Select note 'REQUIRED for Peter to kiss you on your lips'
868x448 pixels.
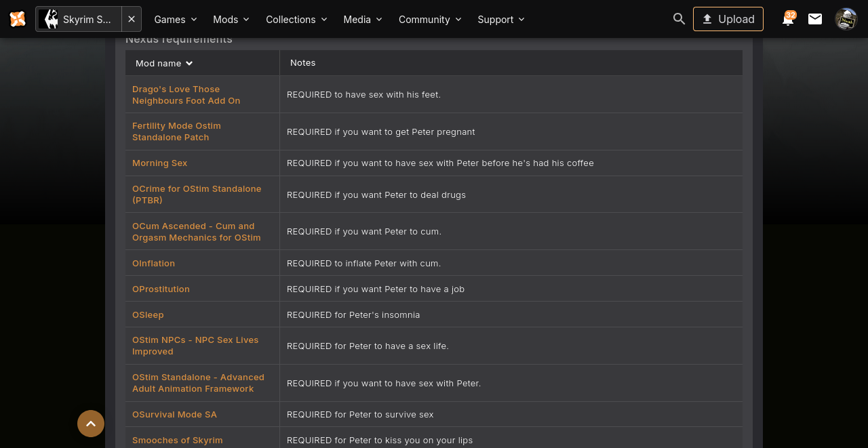[x=380, y=440]
